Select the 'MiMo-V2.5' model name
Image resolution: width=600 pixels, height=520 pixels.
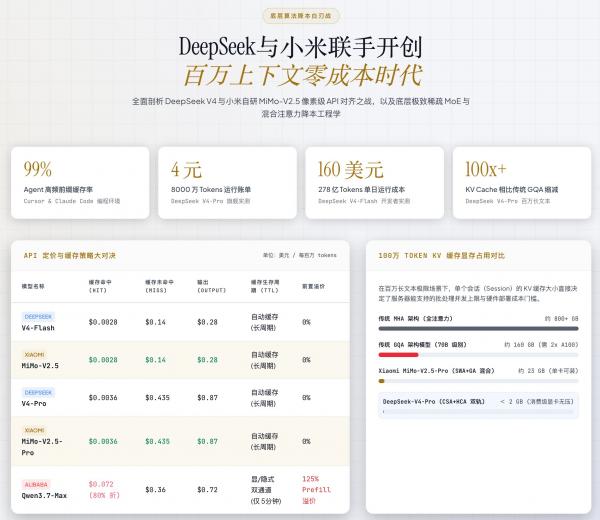[x=40, y=366]
